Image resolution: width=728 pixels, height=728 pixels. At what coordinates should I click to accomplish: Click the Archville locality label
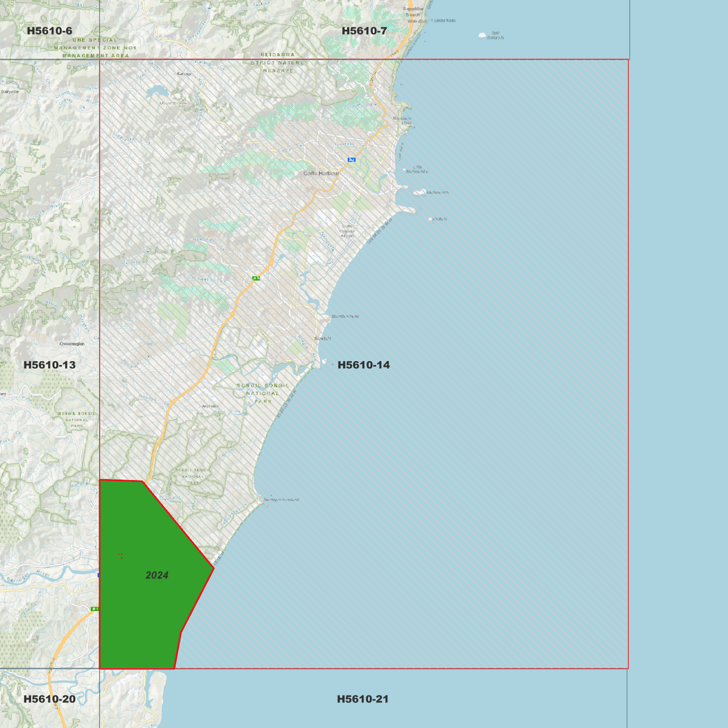pyautogui.click(x=210, y=406)
